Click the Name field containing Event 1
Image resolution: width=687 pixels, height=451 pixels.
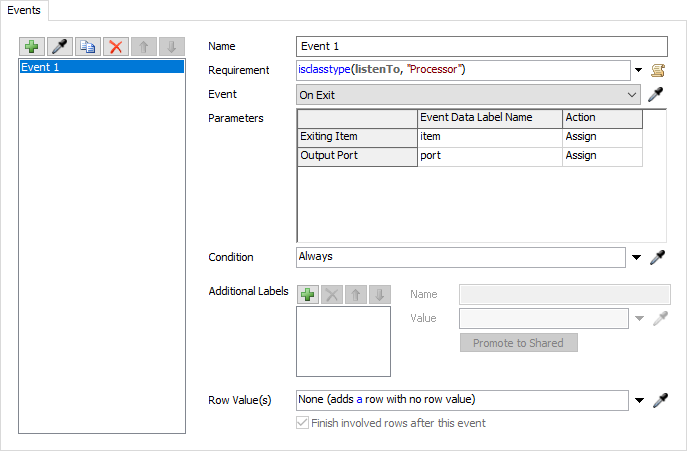[x=482, y=45]
